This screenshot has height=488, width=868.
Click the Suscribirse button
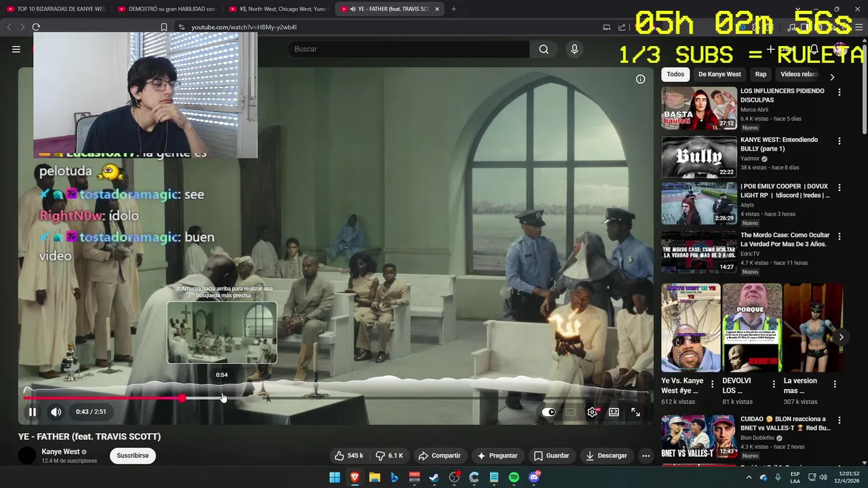(x=132, y=455)
